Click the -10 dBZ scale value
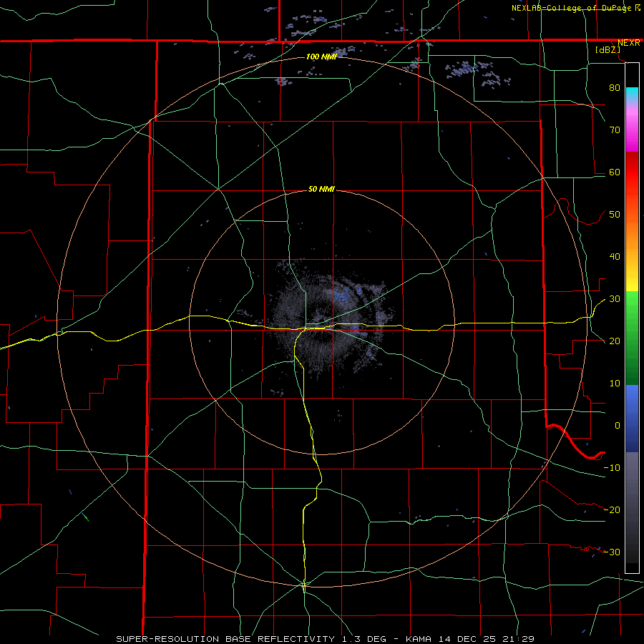This screenshot has width=644, height=644. click(612, 468)
